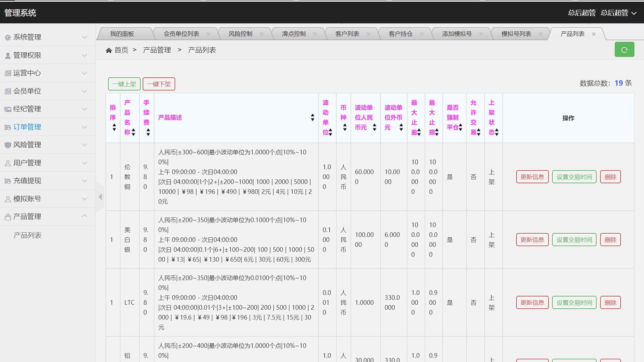644x362 pixels.
Task: Click 删除 for 伦敦铜 row
Action: pos(610,177)
